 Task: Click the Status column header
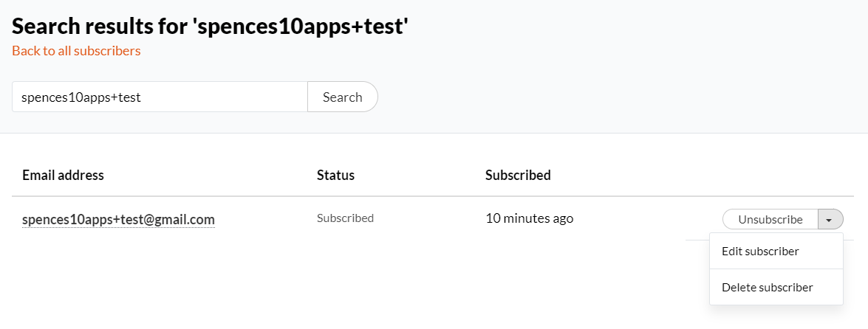335,176
